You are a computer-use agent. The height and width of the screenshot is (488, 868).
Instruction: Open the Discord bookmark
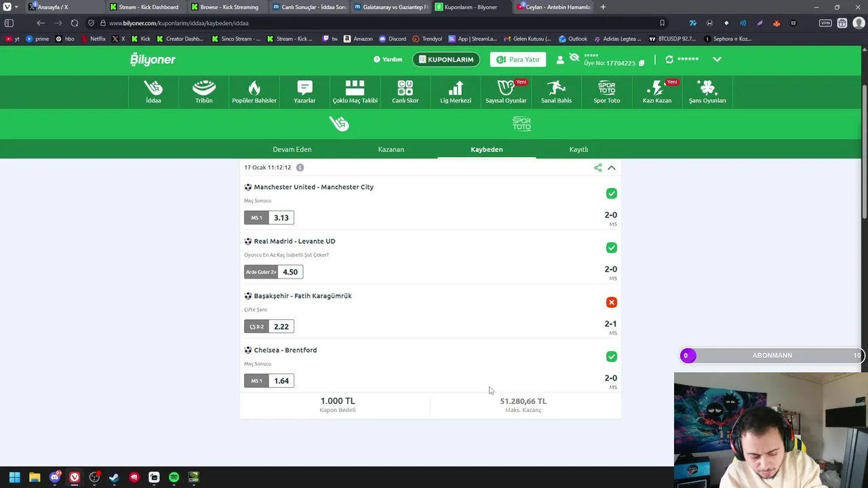pyautogui.click(x=393, y=39)
